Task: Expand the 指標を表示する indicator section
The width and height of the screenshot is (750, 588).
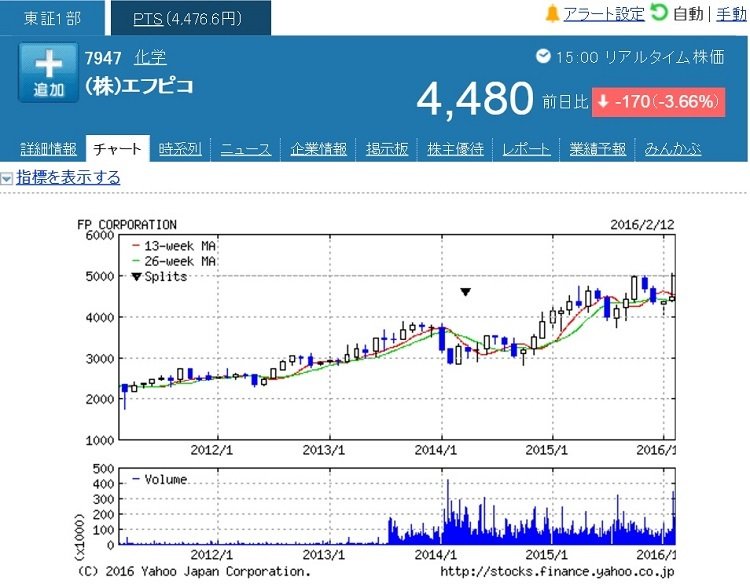Action: 68,178
